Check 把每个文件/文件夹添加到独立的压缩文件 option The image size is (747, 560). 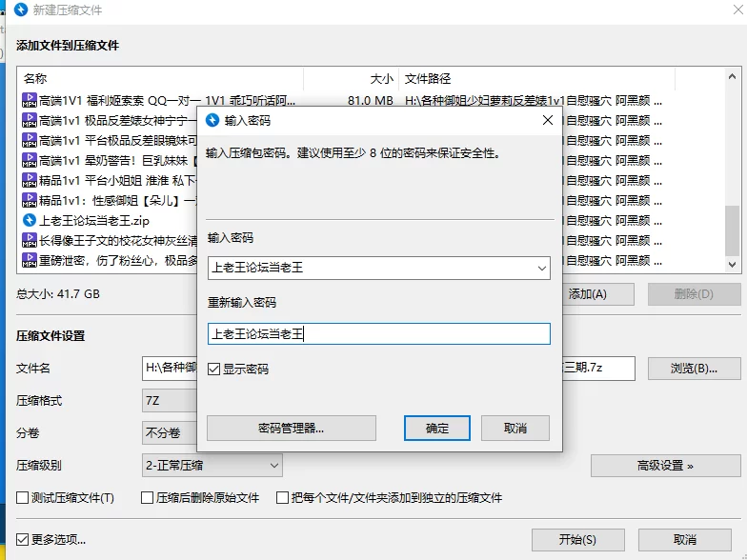coord(282,497)
